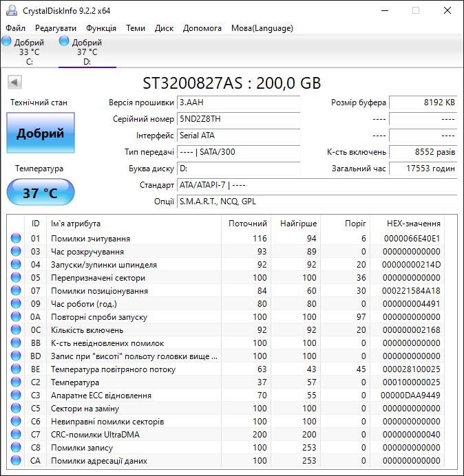
Task: Click the Найгірше column header
Action: click(295, 224)
